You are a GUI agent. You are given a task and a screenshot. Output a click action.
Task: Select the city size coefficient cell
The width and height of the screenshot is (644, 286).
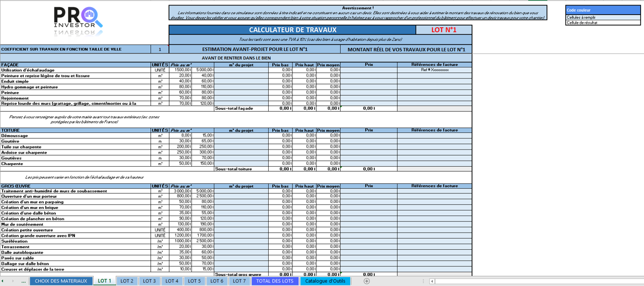(159, 49)
